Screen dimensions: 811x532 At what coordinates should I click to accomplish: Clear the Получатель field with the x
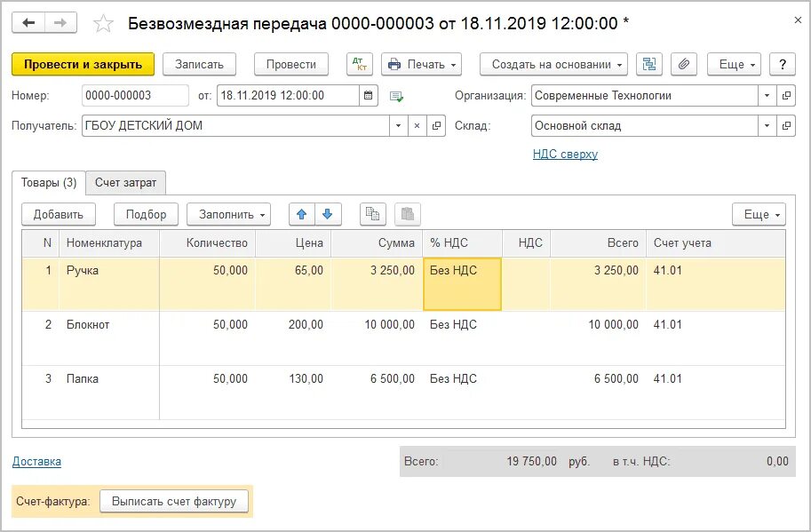[x=417, y=125]
